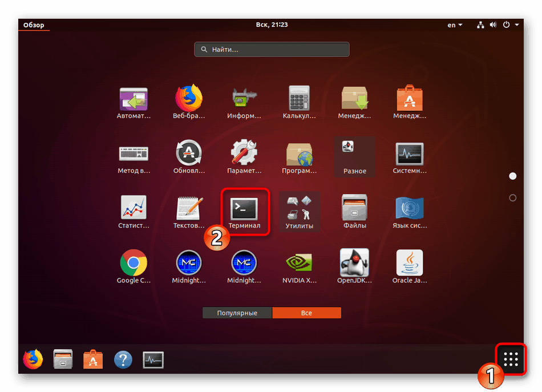Open the Обзор menu in the top bar
The width and height of the screenshot is (542, 392).
[33, 25]
